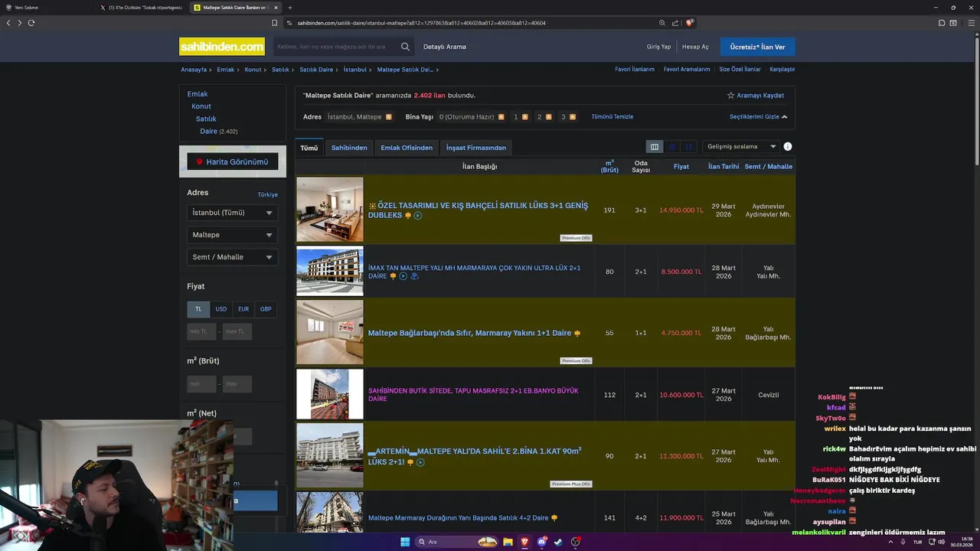Image resolution: width=980 pixels, height=551 pixels.
Task: Click Tümünü Temizle link
Action: 612,117
